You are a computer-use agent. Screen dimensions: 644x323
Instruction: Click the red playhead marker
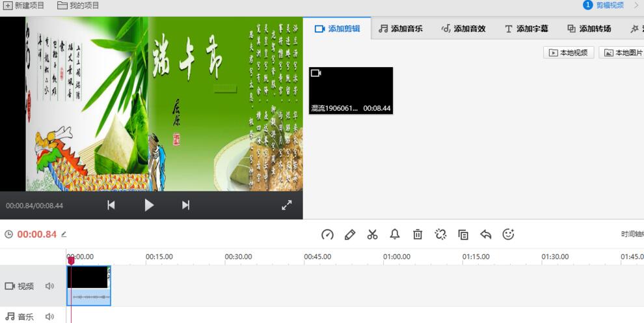point(71,260)
